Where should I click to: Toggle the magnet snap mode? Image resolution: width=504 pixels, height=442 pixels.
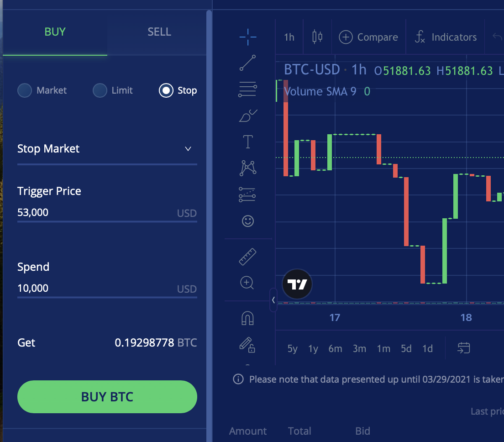pos(247,318)
